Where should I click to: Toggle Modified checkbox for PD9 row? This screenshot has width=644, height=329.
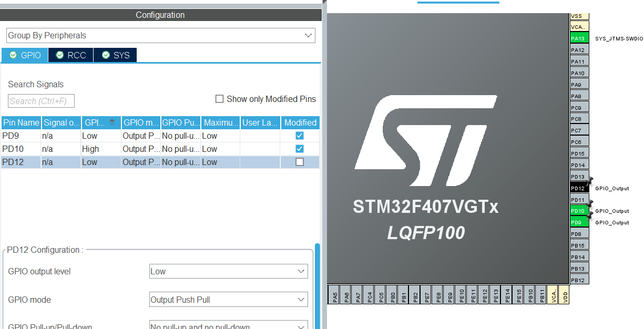pyautogui.click(x=300, y=136)
